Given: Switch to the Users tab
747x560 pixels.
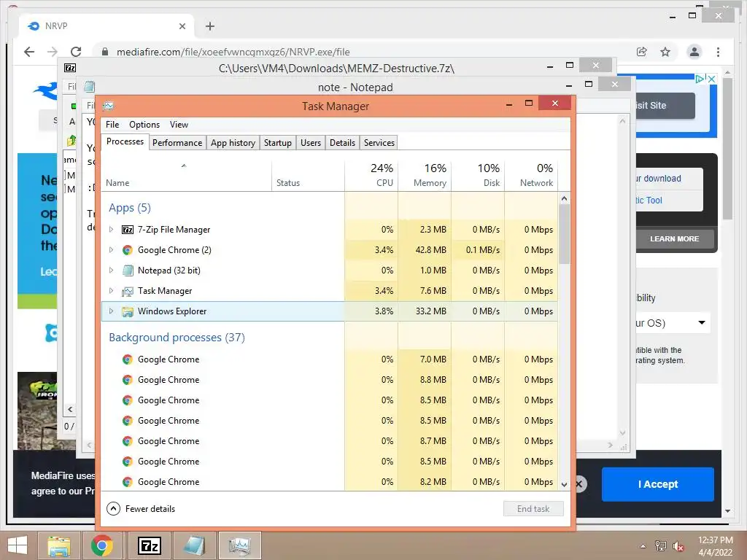Looking at the screenshot, I should coord(311,143).
